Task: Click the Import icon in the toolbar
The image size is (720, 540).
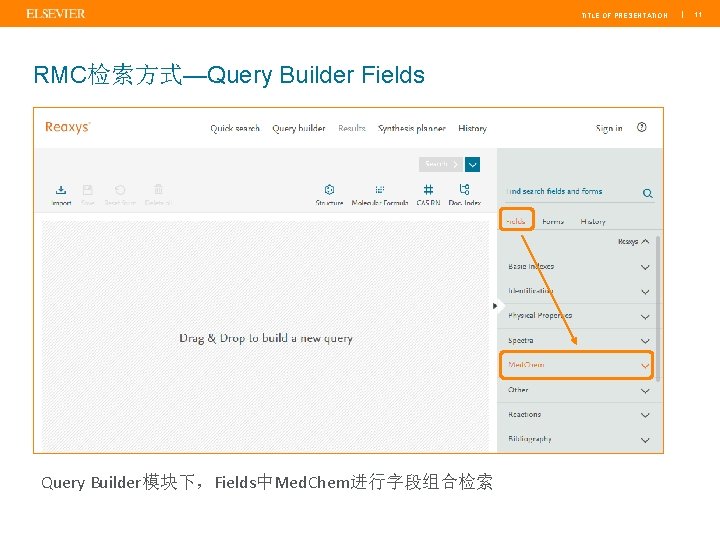Action: tap(61, 190)
